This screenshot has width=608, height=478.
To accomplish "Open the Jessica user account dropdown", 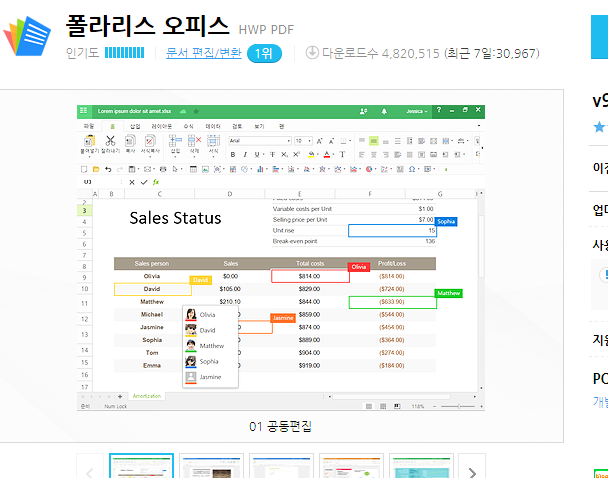I will pos(417,111).
